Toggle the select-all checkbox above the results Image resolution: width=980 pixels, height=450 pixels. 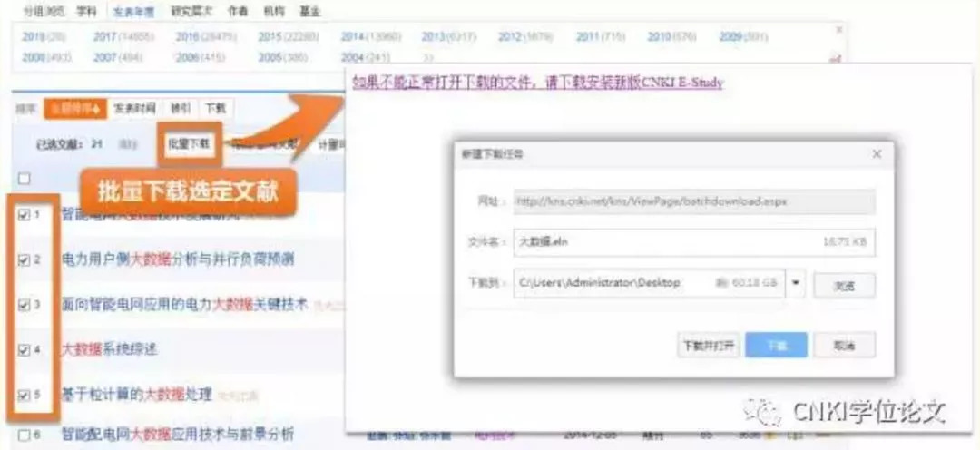click(24, 179)
